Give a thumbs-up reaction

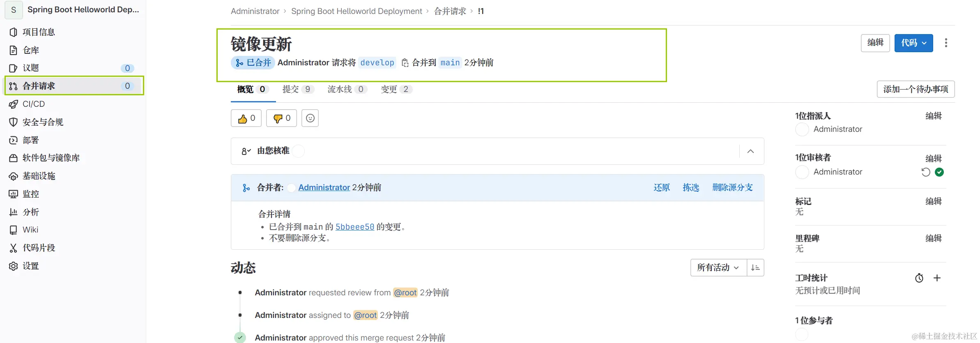pyautogui.click(x=246, y=118)
